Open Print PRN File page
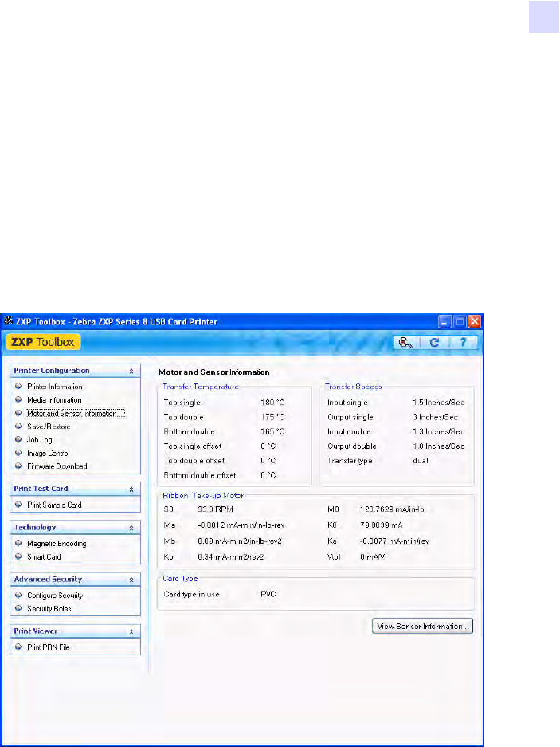Image resolution: width=560 pixels, height=747 pixels. point(48,647)
